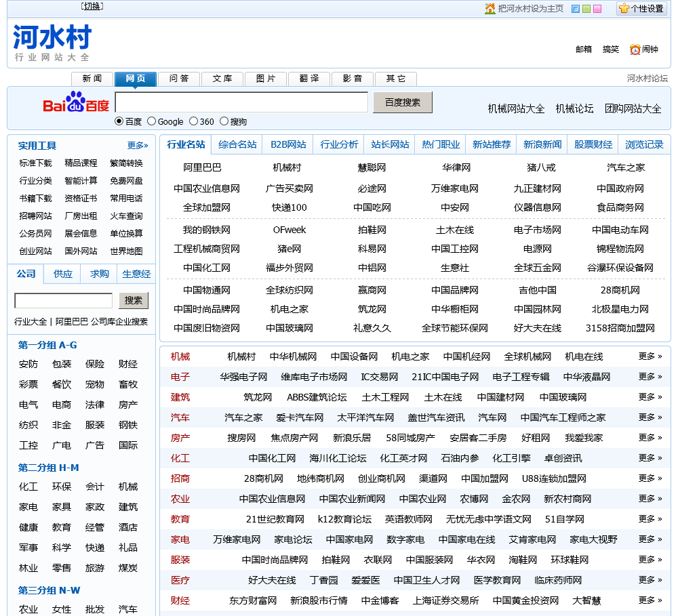Expand 更多 for the 机械 category row

[650, 356]
